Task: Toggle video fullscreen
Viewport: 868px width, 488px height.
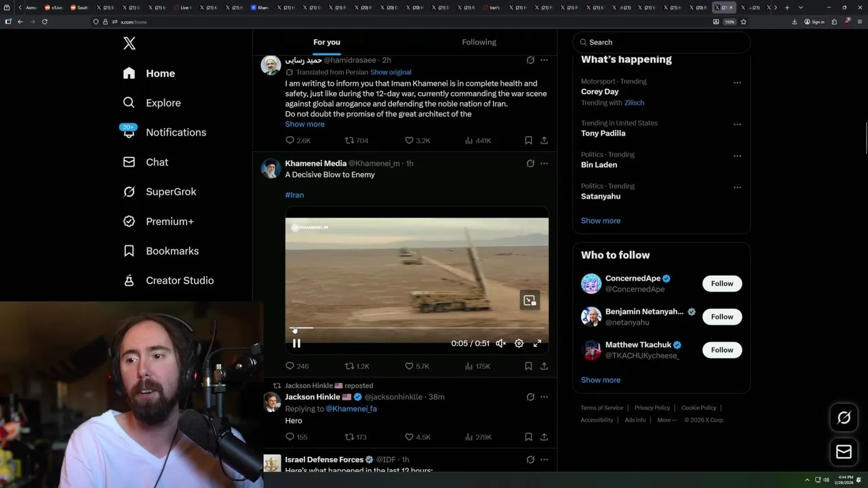Action: [537, 344]
